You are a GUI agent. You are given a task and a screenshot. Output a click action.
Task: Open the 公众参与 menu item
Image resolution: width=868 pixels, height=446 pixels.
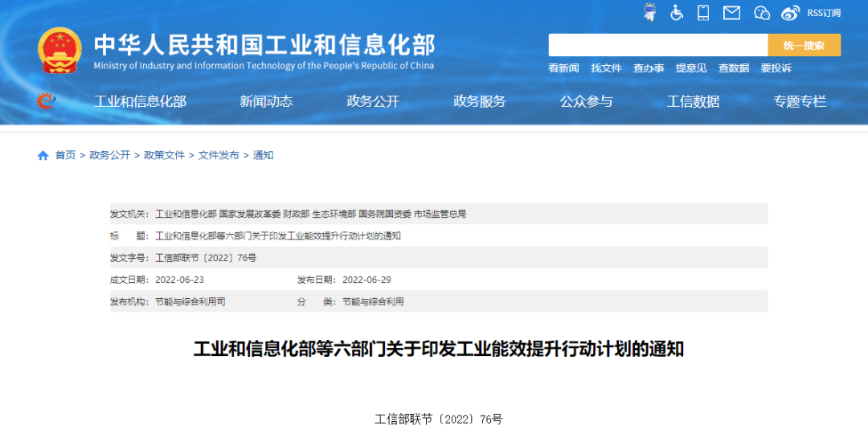click(586, 101)
